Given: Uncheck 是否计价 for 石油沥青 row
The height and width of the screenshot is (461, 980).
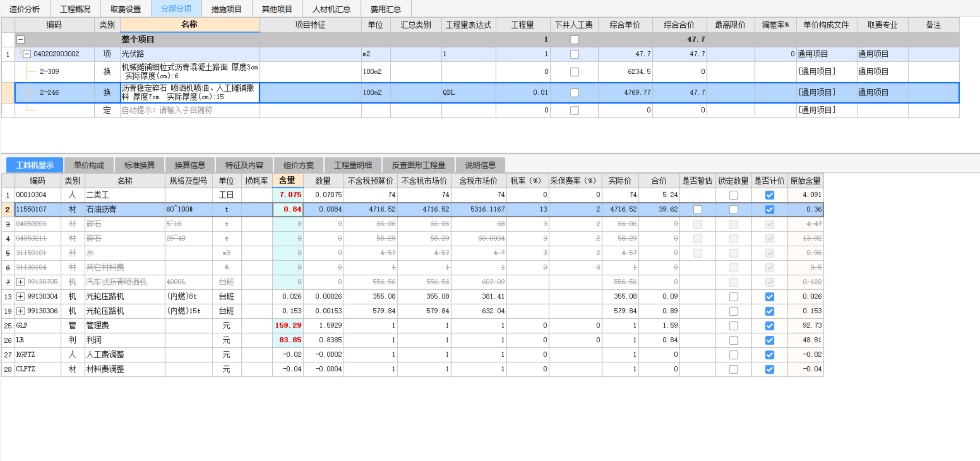Looking at the screenshot, I should point(770,210).
